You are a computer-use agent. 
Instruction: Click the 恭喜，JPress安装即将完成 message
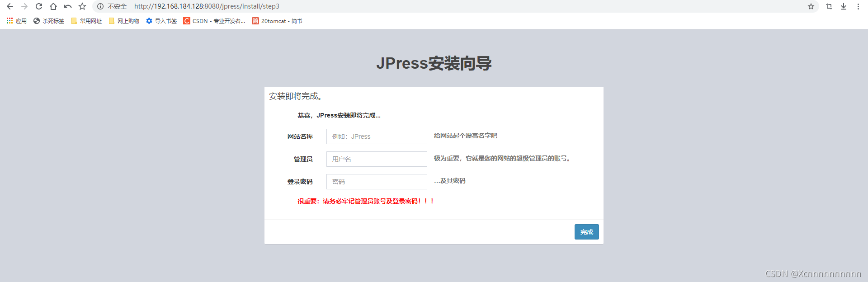pyautogui.click(x=339, y=115)
